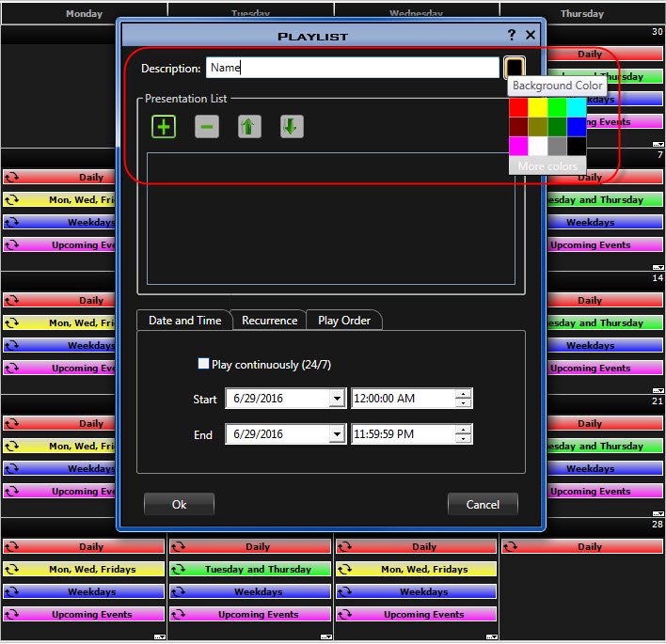The height and width of the screenshot is (644, 666).
Task: Switch to the Recurrence tab
Action: pyautogui.click(x=269, y=321)
